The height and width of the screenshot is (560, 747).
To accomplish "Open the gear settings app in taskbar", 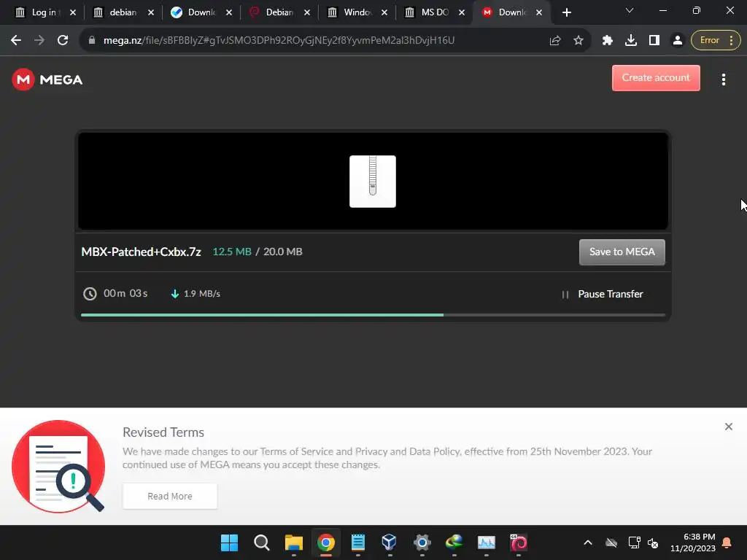I will [x=422, y=542].
